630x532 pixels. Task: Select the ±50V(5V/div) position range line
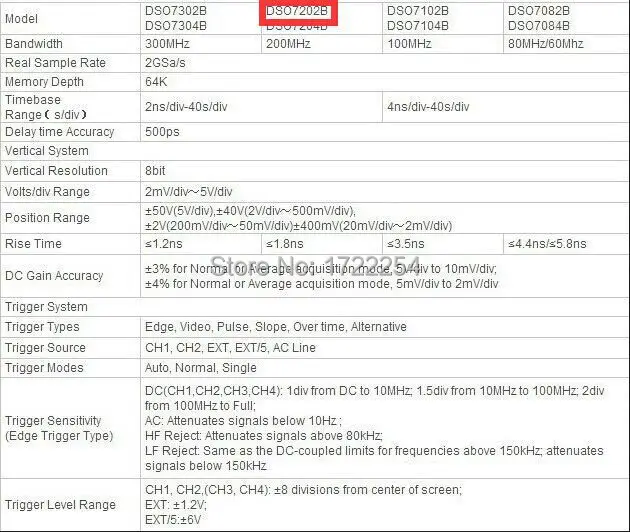coord(250,211)
